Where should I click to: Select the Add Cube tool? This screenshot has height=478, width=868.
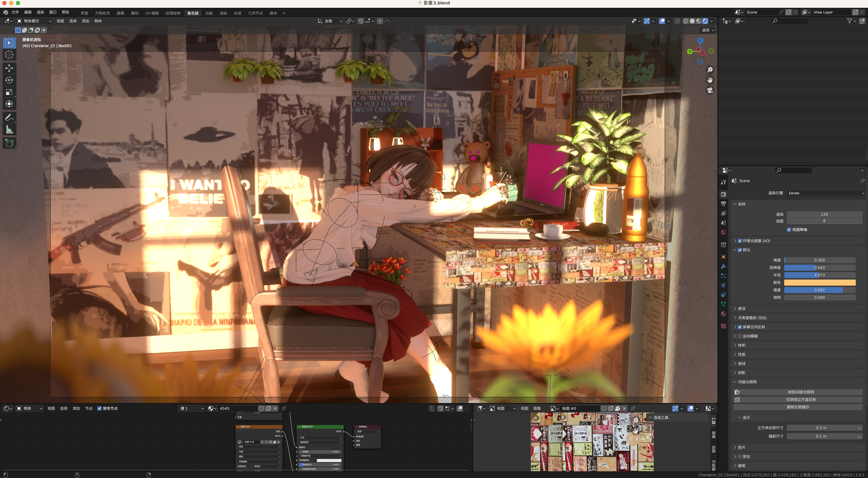point(9,143)
